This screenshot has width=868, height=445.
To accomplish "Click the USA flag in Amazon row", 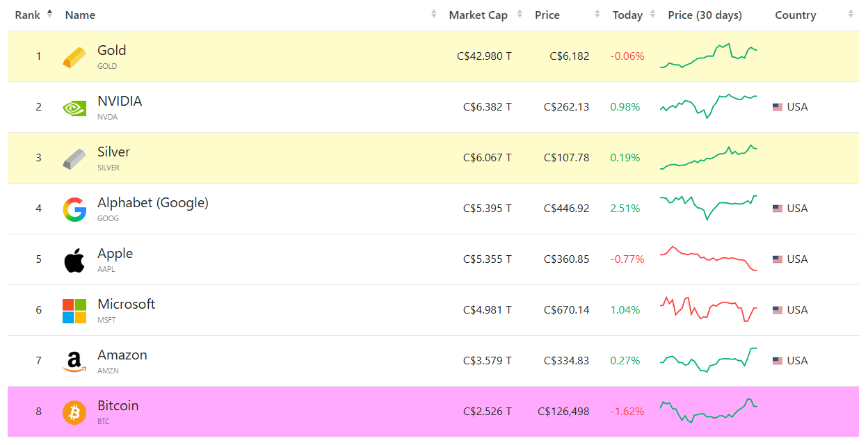I will pos(778,361).
